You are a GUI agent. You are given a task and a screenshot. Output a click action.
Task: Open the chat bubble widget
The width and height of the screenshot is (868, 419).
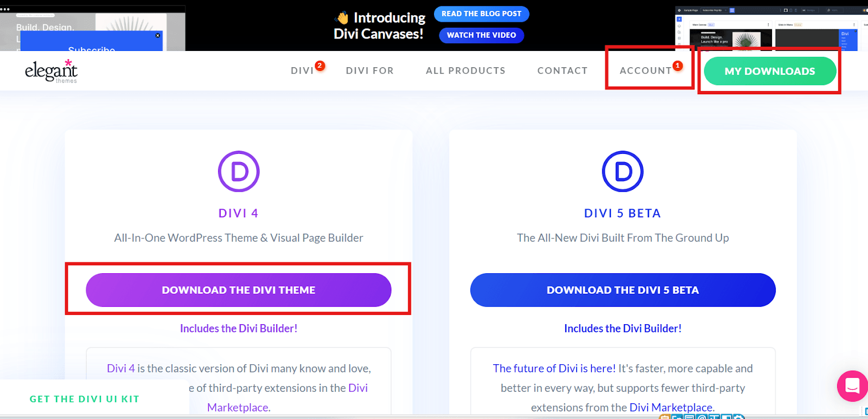pos(852,386)
